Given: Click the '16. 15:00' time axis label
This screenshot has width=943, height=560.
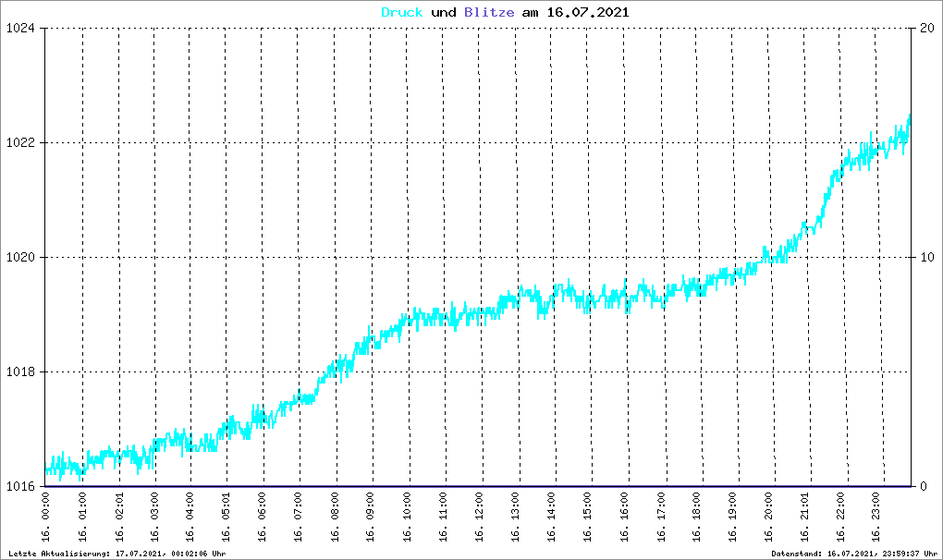Looking at the screenshot, I should coord(588,517).
